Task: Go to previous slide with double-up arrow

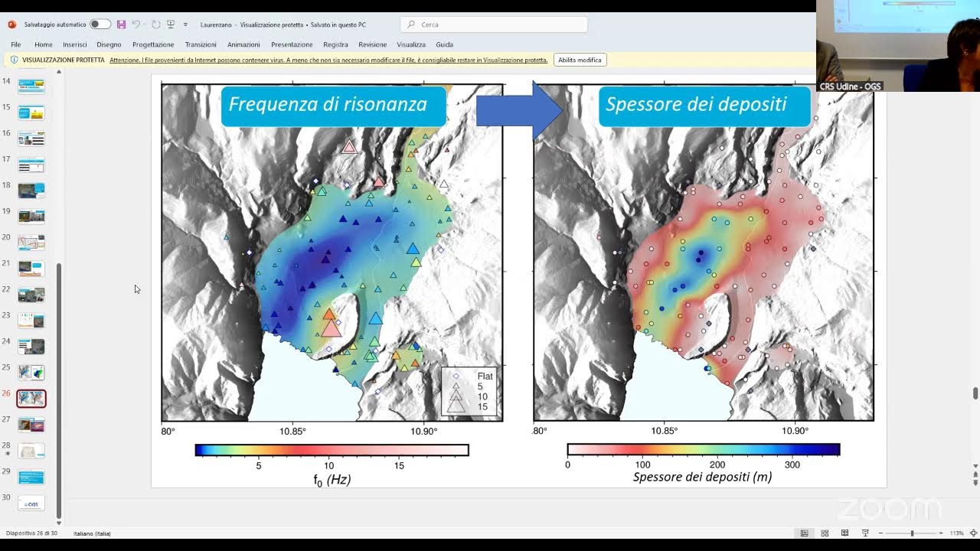Action: 975,474
